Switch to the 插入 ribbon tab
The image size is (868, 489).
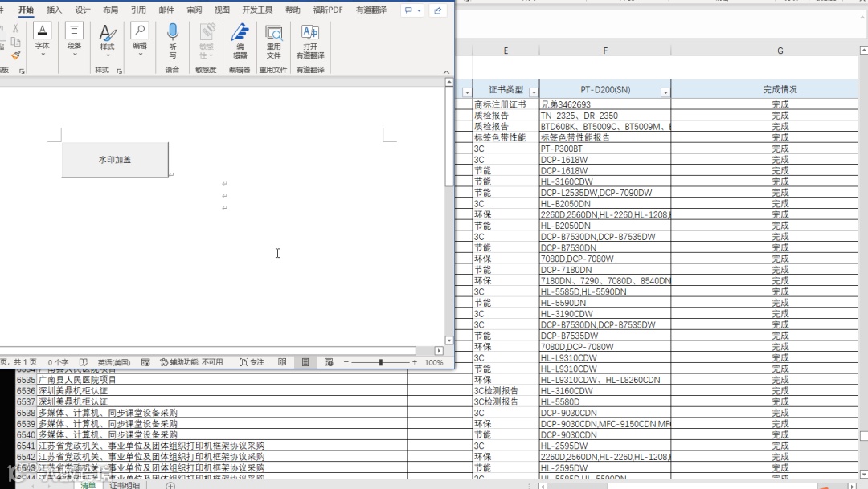tap(55, 10)
